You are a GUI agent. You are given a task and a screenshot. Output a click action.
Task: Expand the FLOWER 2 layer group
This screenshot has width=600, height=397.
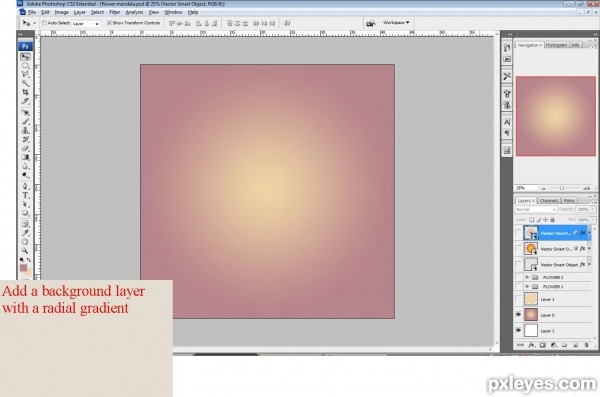coord(527,277)
